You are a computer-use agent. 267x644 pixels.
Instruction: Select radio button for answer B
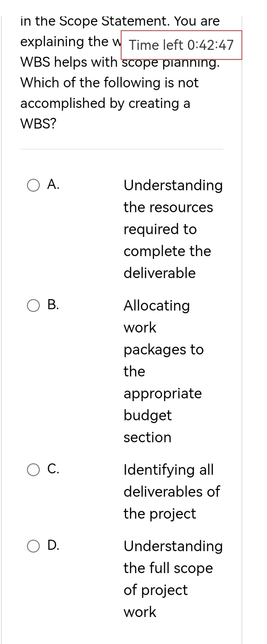(33, 306)
